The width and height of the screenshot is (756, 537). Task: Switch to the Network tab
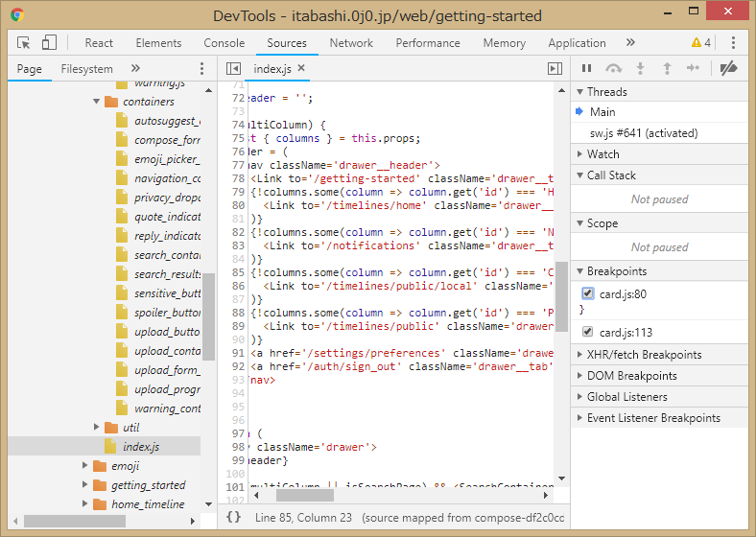pyautogui.click(x=351, y=43)
